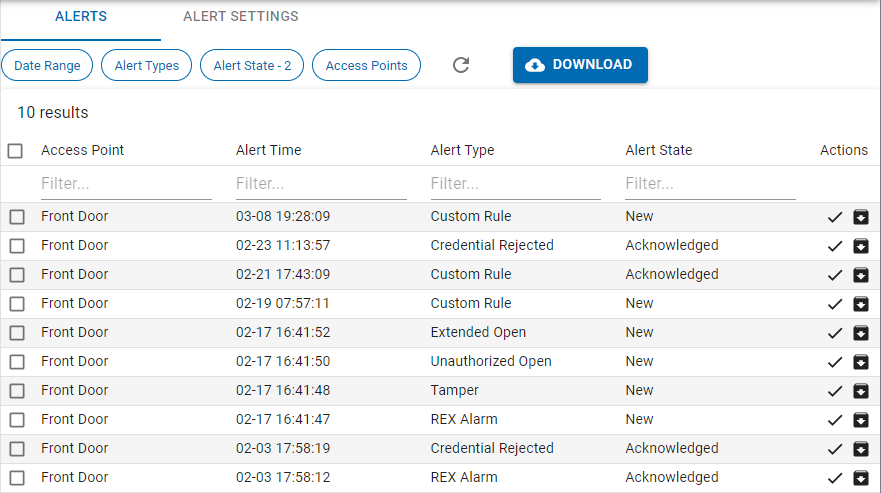Open the Alert State - 2 filter
This screenshot has width=881, height=493.
click(x=252, y=66)
